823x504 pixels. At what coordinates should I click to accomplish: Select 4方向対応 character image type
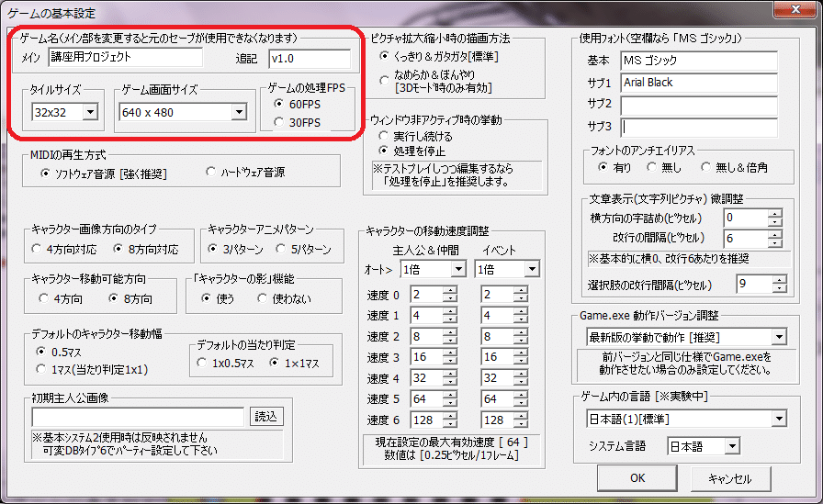pos(36,249)
